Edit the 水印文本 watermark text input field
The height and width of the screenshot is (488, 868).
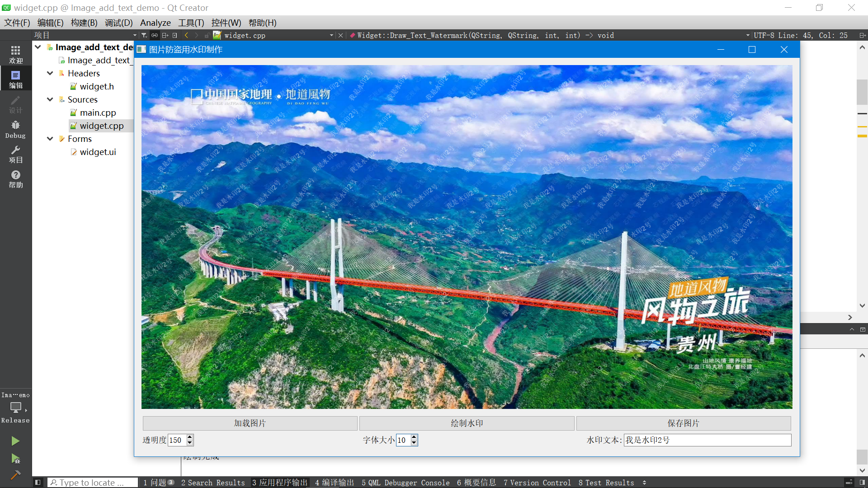[x=706, y=440]
